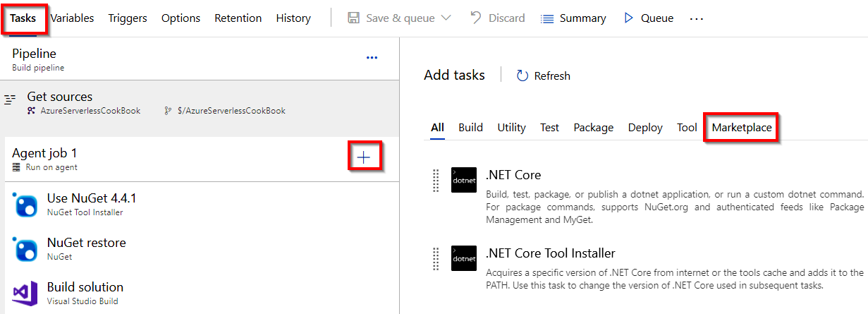Click the Refresh icon in Add tasks
The height and width of the screenshot is (314, 868).
[522, 76]
